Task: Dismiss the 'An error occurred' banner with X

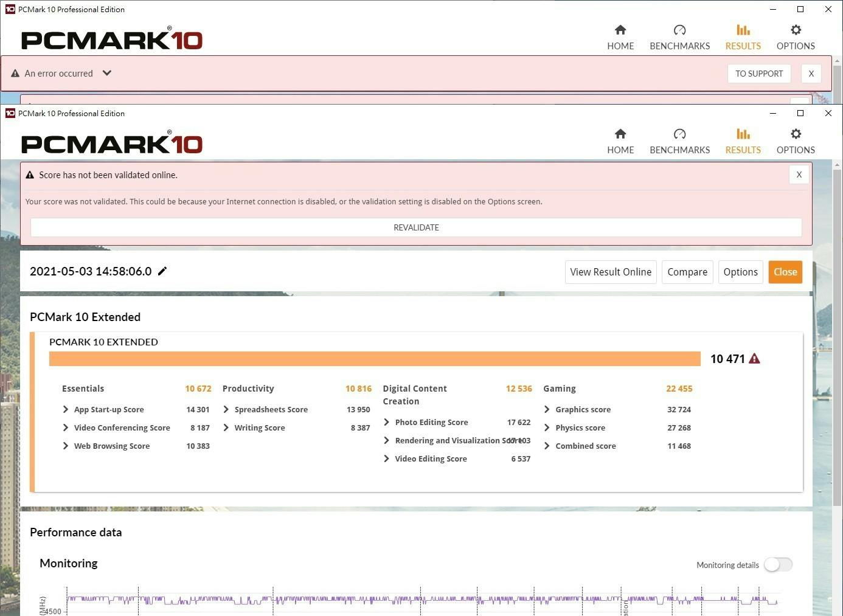Action: 811,74
